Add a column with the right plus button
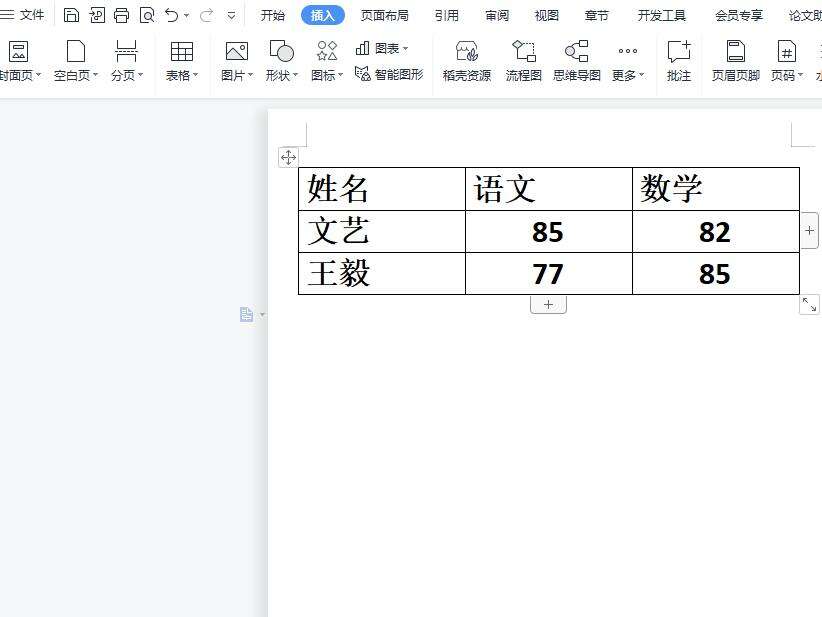 [809, 231]
